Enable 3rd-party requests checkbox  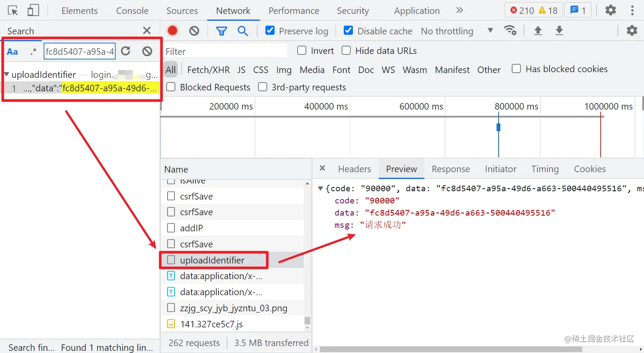[x=262, y=87]
